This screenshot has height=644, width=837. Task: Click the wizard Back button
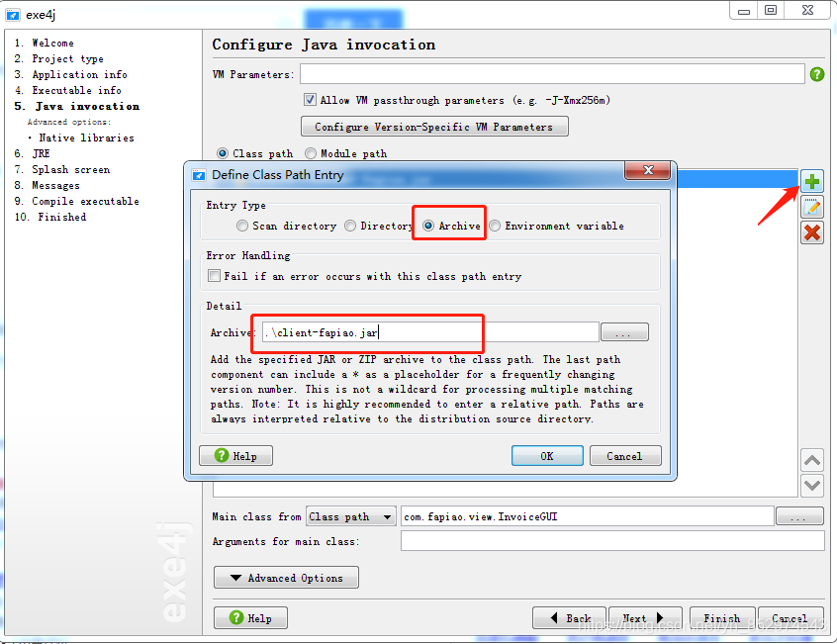tap(569, 618)
